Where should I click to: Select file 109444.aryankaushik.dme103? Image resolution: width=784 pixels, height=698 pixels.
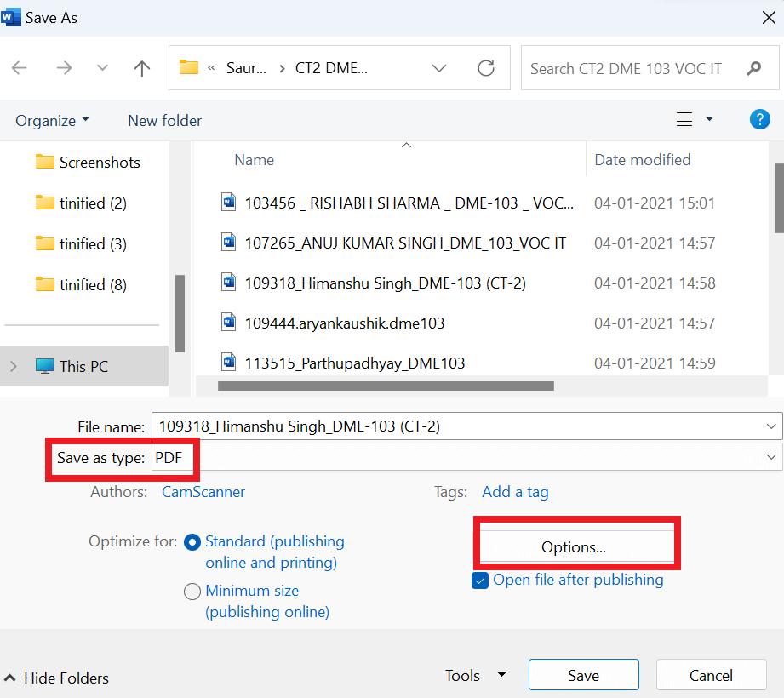[345, 323]
